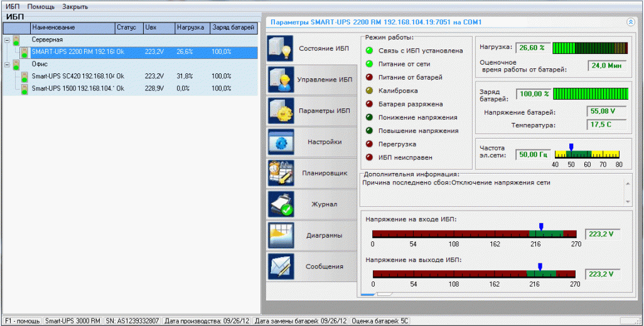Click the 17,5 C temperature value
644x326 pixels.
click(x=607, y=125)
